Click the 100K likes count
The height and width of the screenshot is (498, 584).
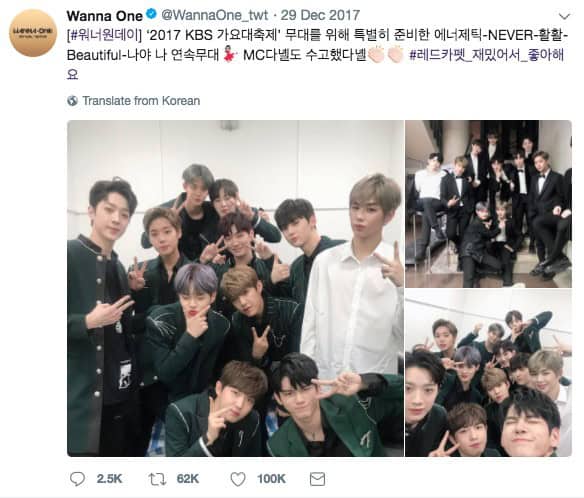271,479
